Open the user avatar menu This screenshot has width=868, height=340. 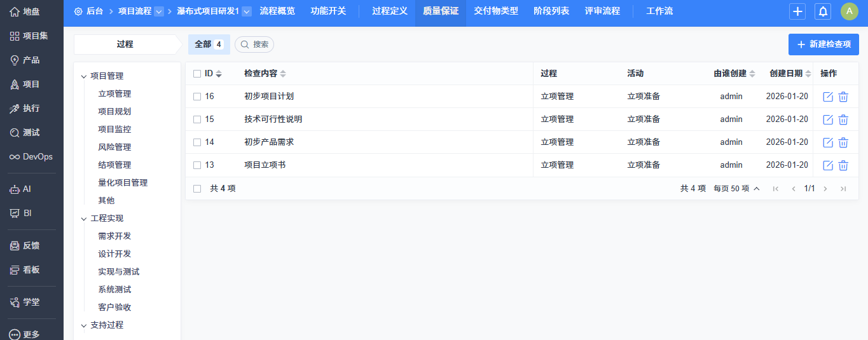849,11
